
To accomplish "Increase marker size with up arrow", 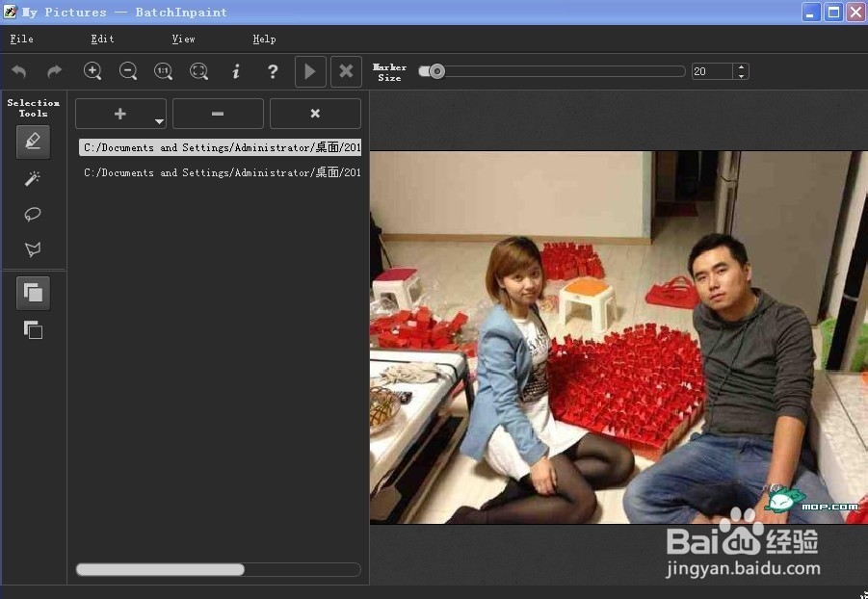I will [741, 67].
